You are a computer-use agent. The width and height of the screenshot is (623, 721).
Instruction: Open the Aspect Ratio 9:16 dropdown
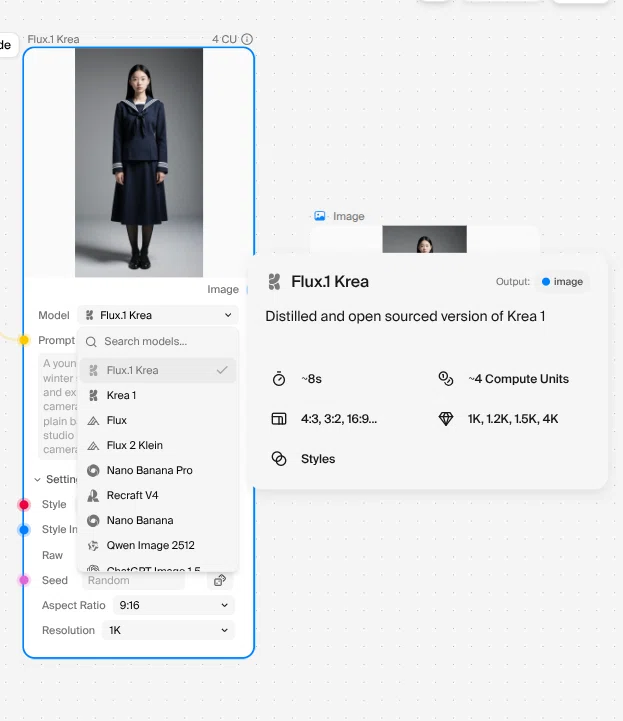point(174,606)
